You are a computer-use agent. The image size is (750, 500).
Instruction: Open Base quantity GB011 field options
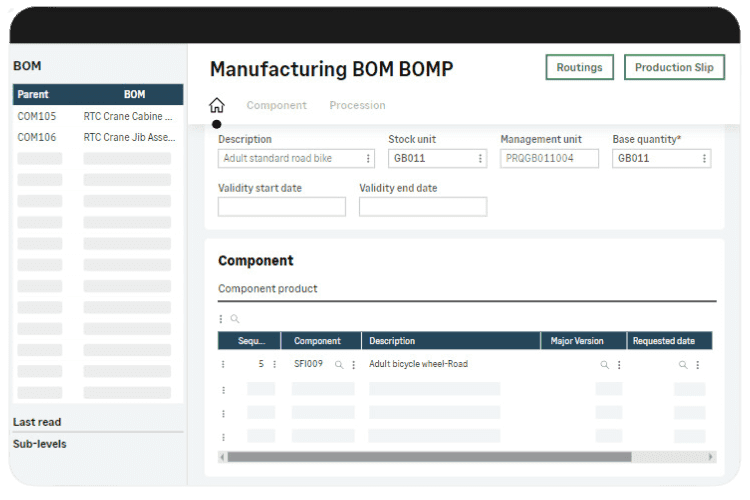click(x=704, y=158)
